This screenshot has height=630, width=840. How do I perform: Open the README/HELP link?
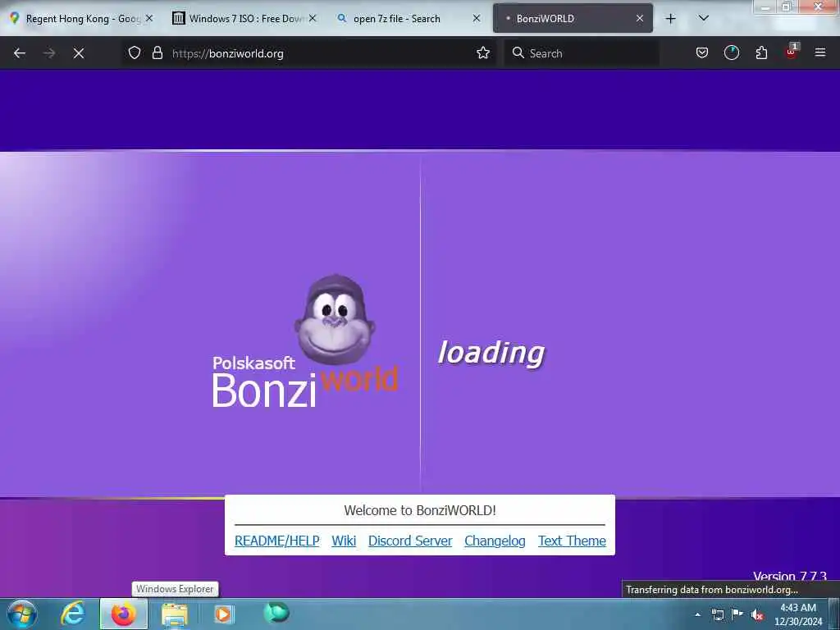(277, 541)
